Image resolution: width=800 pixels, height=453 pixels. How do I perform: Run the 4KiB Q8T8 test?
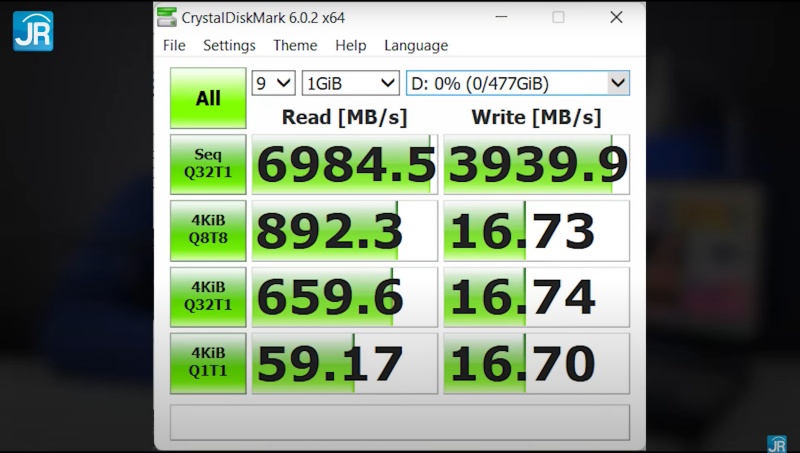point(208,230)
